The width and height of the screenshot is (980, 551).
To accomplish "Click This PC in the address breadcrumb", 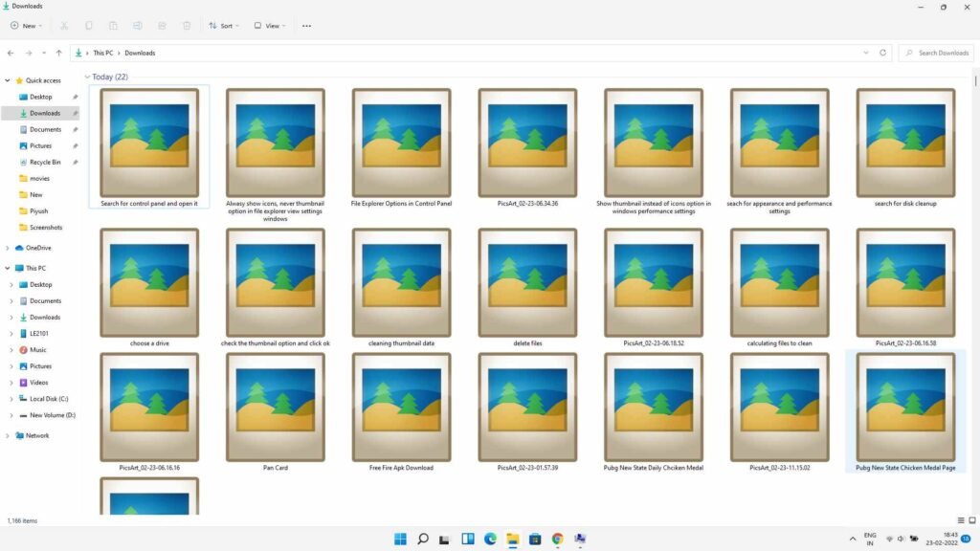I will point(104,53).
